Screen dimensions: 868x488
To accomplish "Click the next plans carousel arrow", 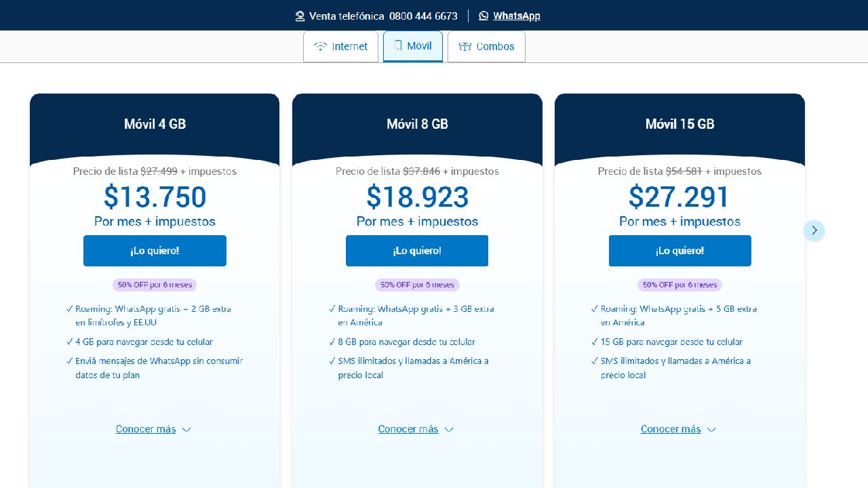I will pos(814,230).
